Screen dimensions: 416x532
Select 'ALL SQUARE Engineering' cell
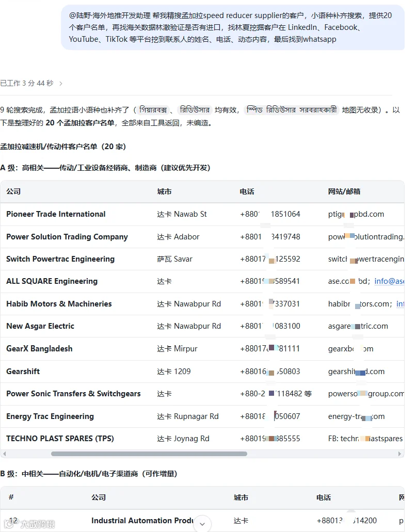click(x=52, y=281)
